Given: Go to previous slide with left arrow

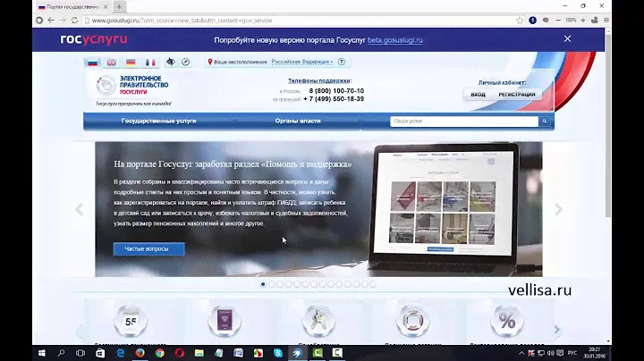Looking at the screenshot, I should [x=79, y=209].
